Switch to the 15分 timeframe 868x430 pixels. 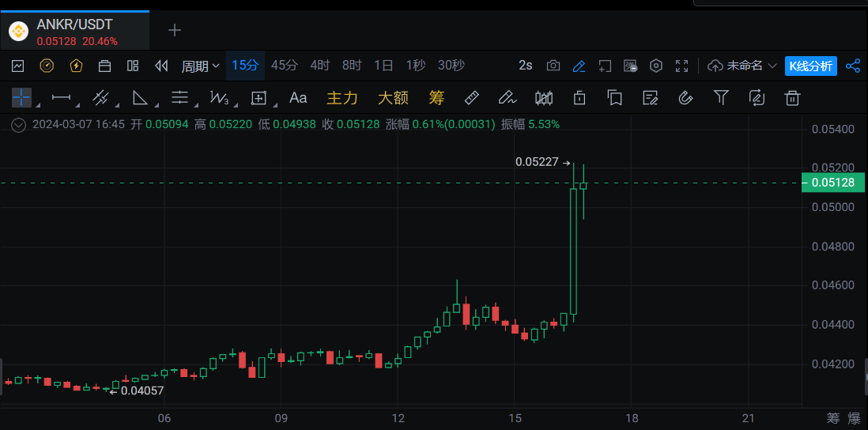pyautogui.click(x=245, y=66)
